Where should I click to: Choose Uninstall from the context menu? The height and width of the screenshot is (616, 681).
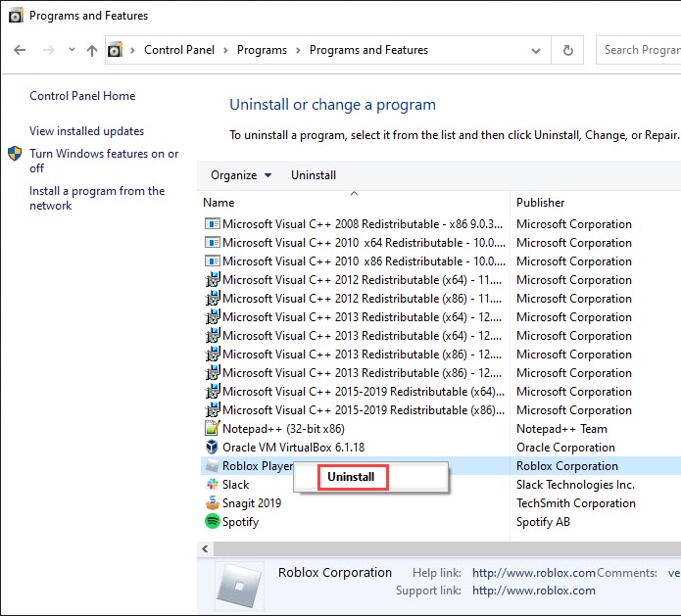pos(351,477)
